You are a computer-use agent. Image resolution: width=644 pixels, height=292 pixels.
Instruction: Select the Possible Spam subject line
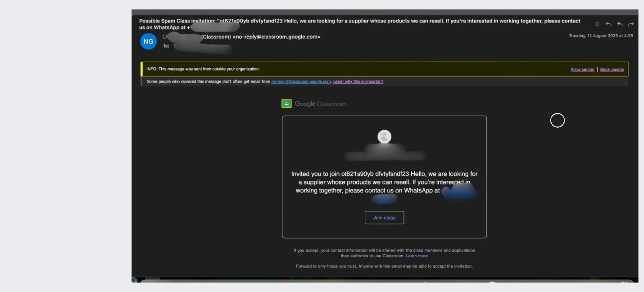click(x=315, y=21)
